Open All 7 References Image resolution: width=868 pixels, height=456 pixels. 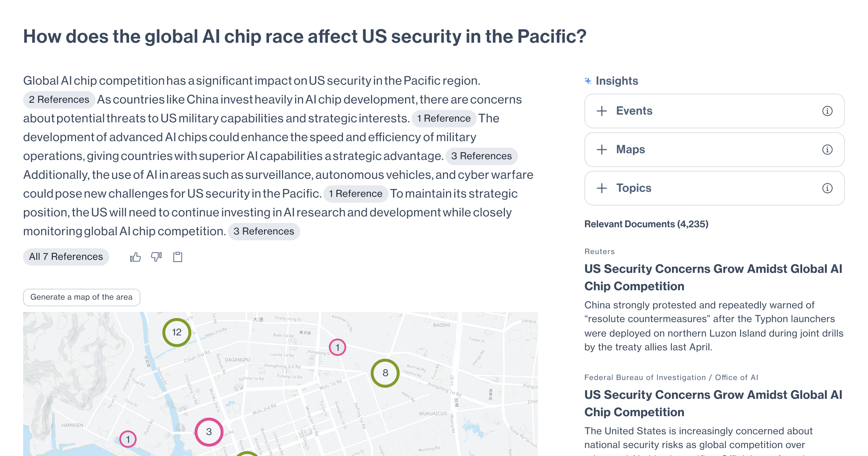coord(66,257)
